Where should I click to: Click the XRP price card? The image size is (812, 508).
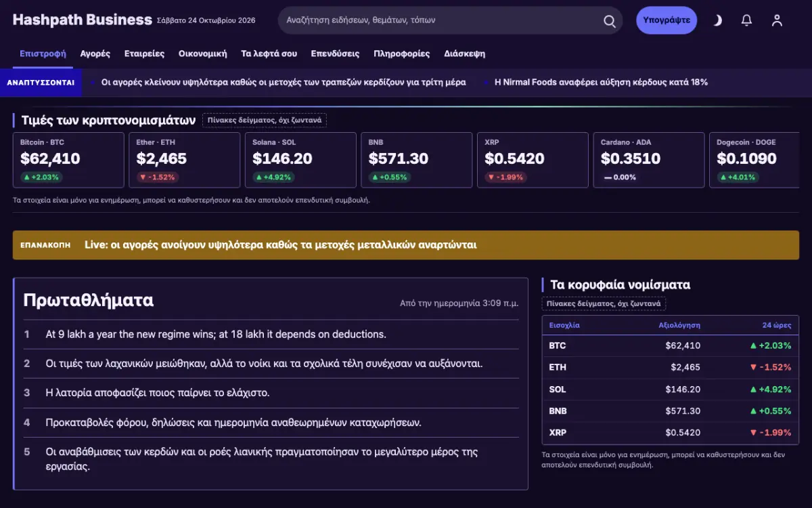[x=533, y=160]
